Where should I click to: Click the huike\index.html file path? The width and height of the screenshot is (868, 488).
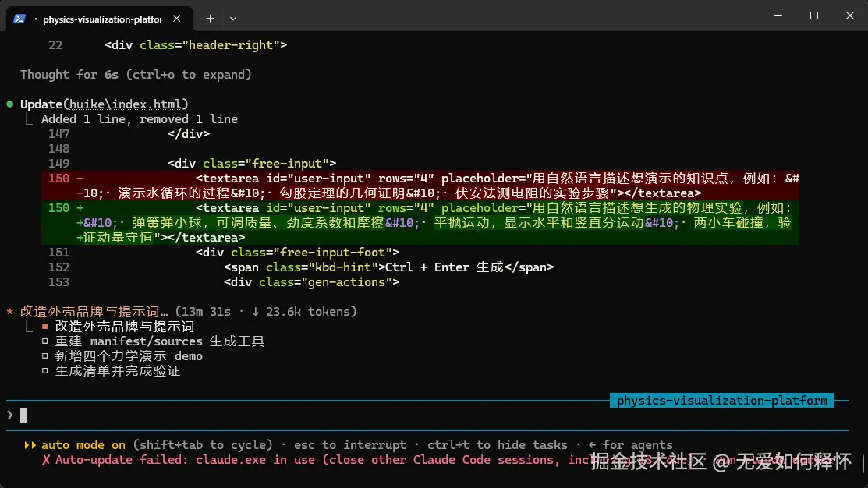coord(126,104)
